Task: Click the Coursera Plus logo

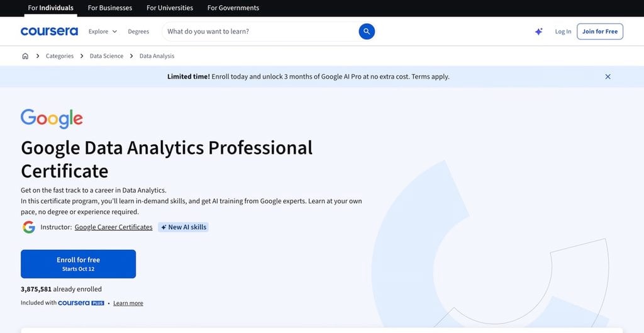Action: pyautogui.click(x=81, y=303)
